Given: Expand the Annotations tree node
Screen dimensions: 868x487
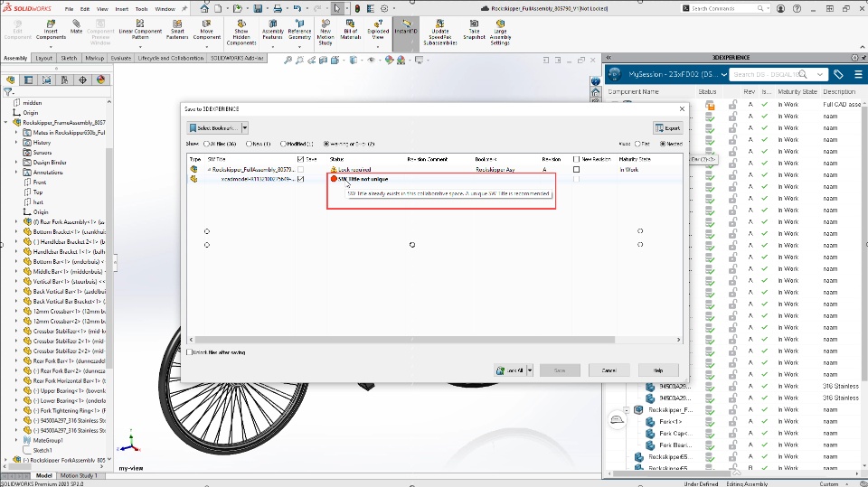Looking at the screenshot, I should (16, 172).
